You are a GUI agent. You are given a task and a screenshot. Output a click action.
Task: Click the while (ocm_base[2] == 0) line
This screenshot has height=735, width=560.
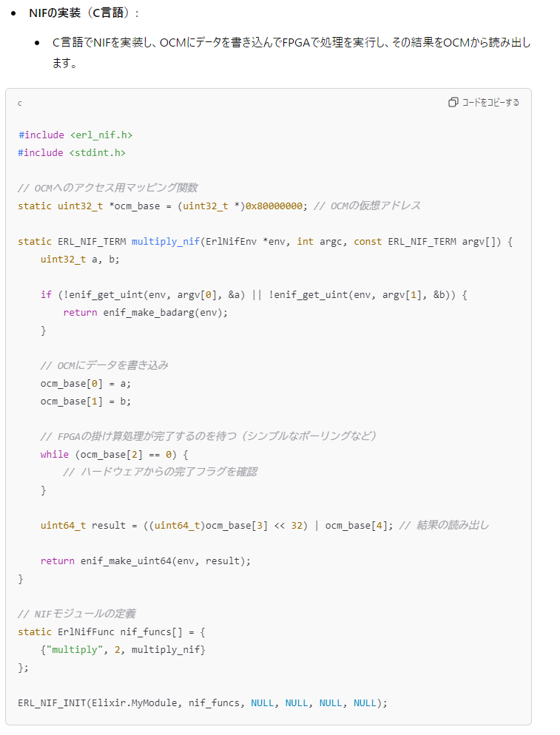pyautogui.click(x=114, y=455)
